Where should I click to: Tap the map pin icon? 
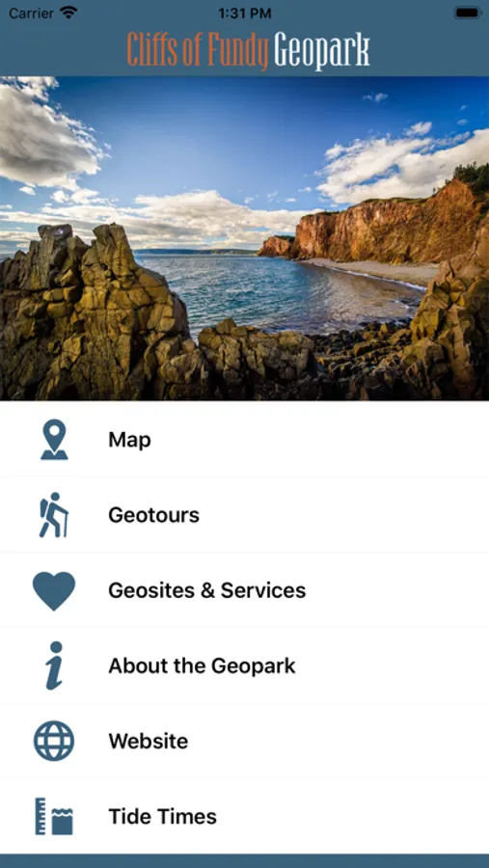[x=54, y=440]
